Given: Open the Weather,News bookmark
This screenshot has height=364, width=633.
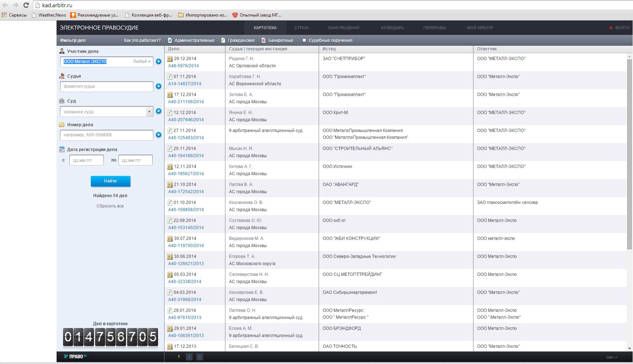Looking at the screenshot, I should (x=49, y=15).
